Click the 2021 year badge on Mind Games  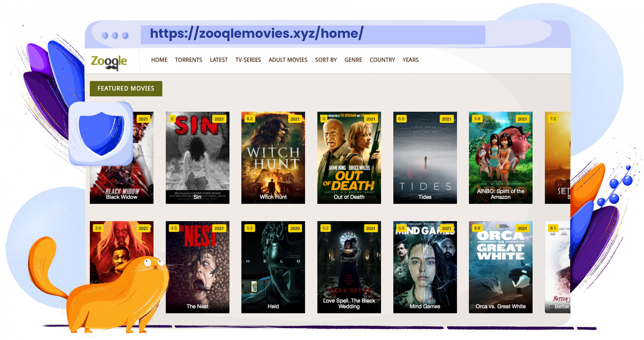(447, 228)
